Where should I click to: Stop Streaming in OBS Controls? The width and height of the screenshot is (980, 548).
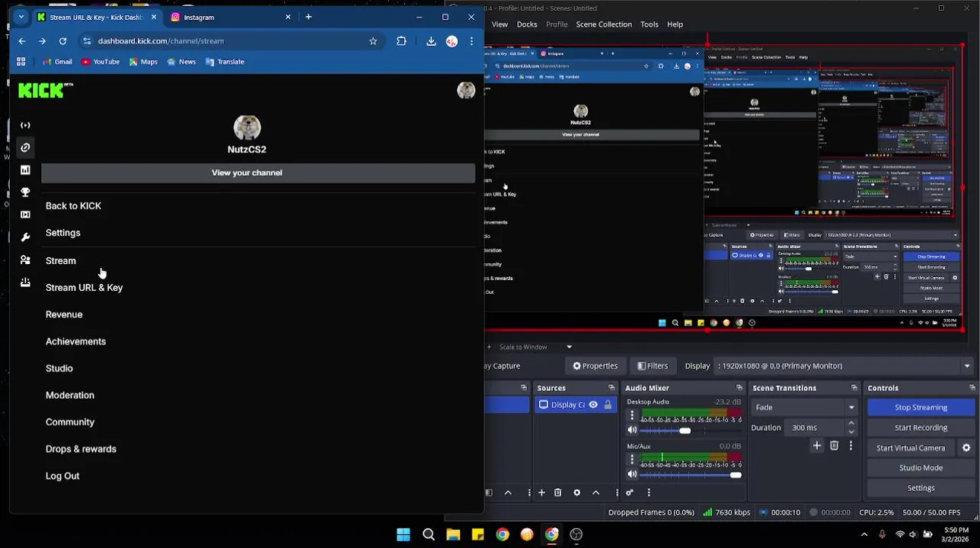(x=921, y=408)
